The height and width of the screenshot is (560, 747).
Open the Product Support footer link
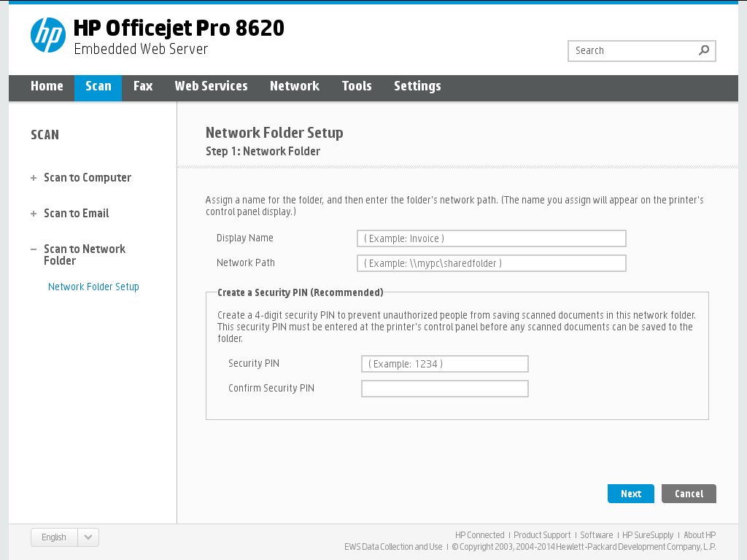(x=542, y=535)
